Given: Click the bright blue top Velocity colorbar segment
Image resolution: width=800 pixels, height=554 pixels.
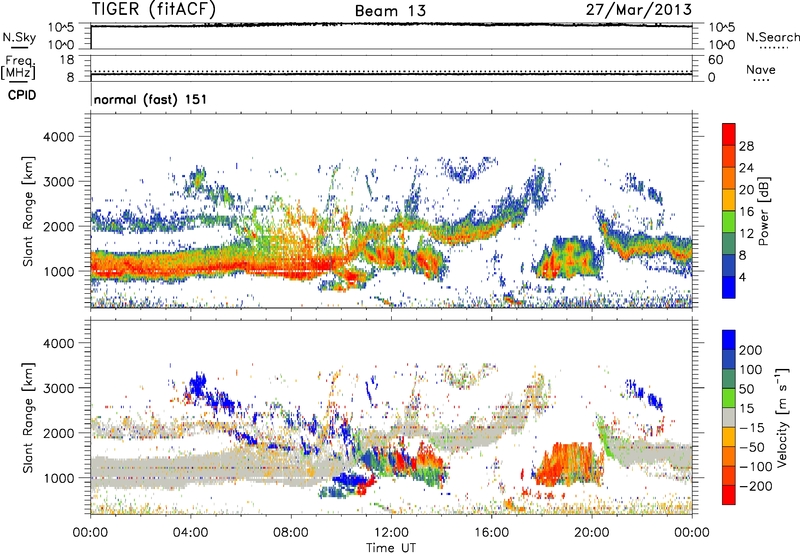Looking at the screenshot, I should pos(729,340).
